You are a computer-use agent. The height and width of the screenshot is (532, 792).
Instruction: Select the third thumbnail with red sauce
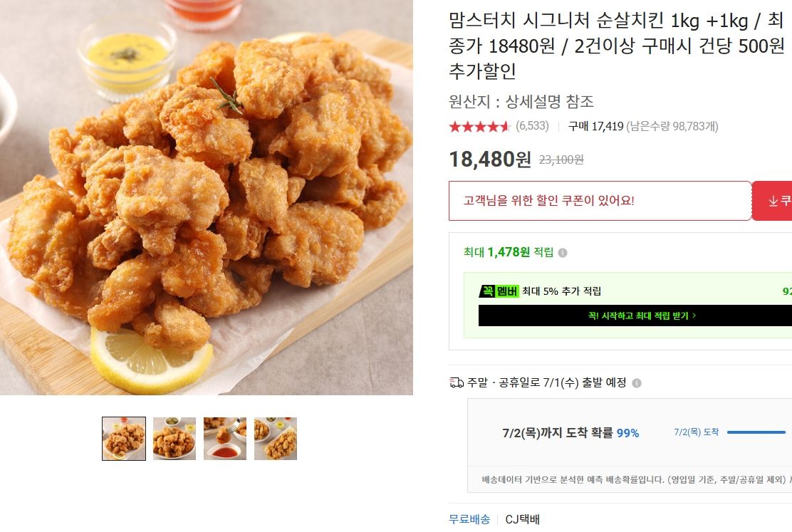pyautogui.click(x=225, y=439)
